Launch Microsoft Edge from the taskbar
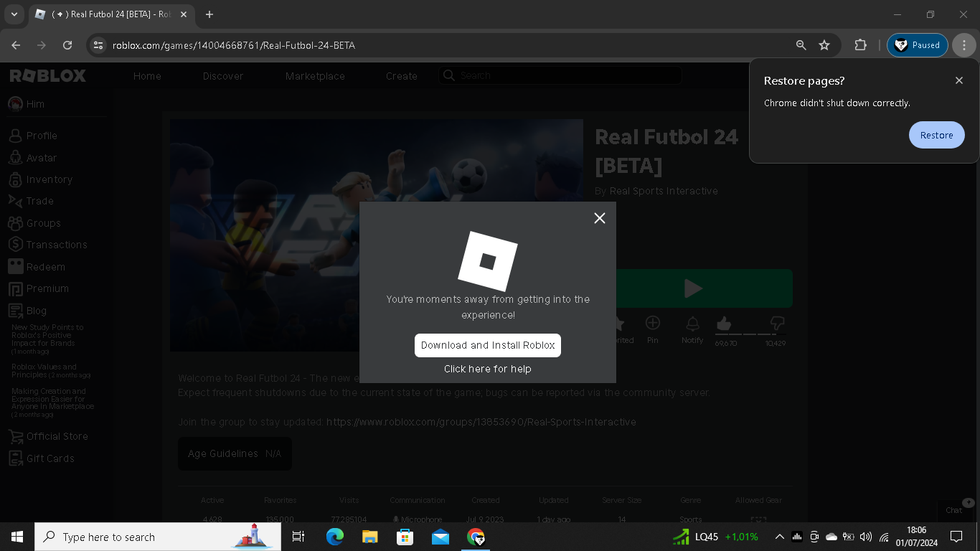This screenshot has height=551, width=980. 335,537
